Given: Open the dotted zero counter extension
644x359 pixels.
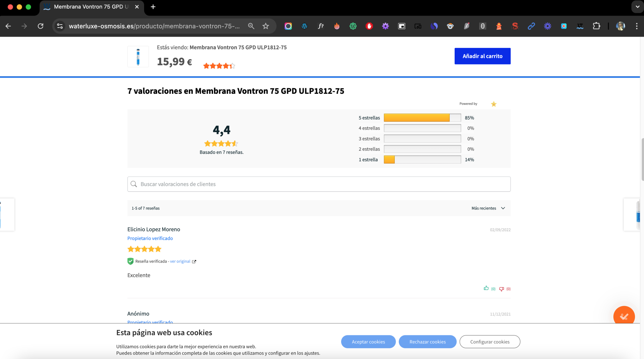Looking at the screenshot, I should tap(483, 26).
